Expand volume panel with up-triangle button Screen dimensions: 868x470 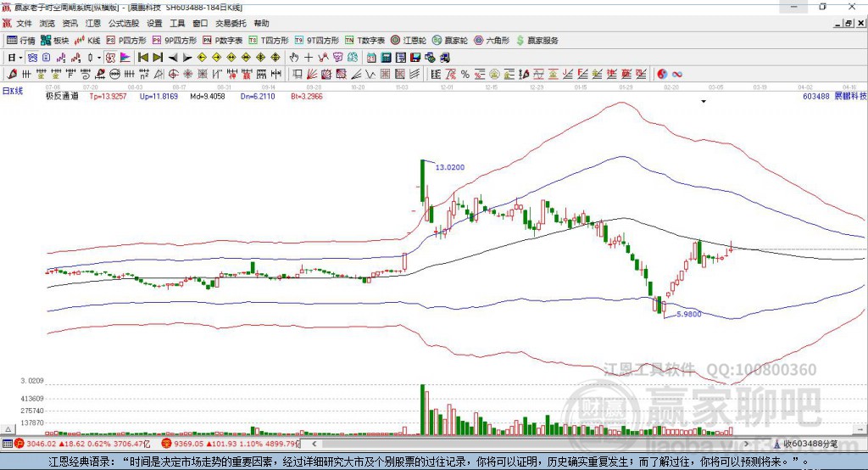[8, 429]
